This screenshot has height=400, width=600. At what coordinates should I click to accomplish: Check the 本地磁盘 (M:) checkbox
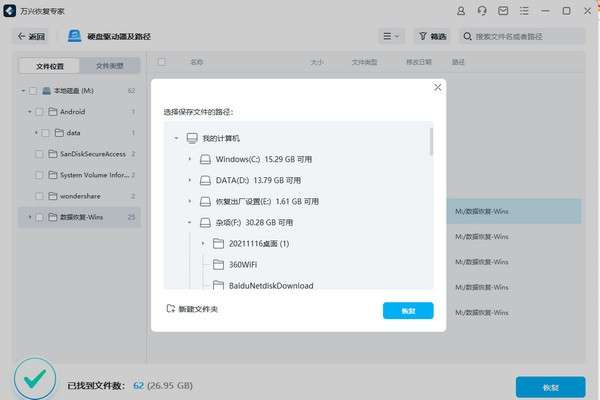click(x=33, y=91)
